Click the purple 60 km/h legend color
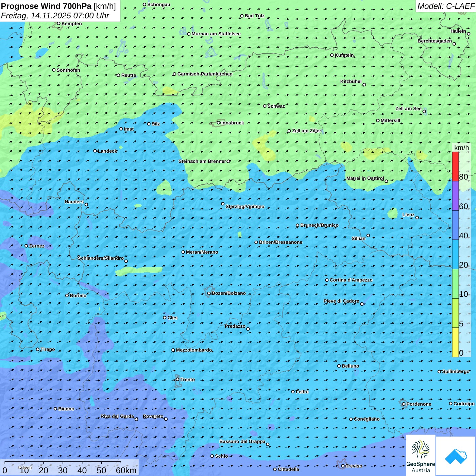 [455, 195]
